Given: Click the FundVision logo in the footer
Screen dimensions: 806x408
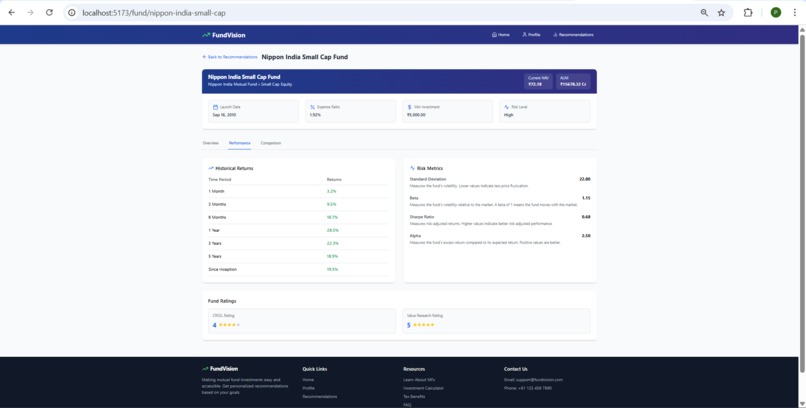Looking at the screenshot, I should [x=220, y=368].
